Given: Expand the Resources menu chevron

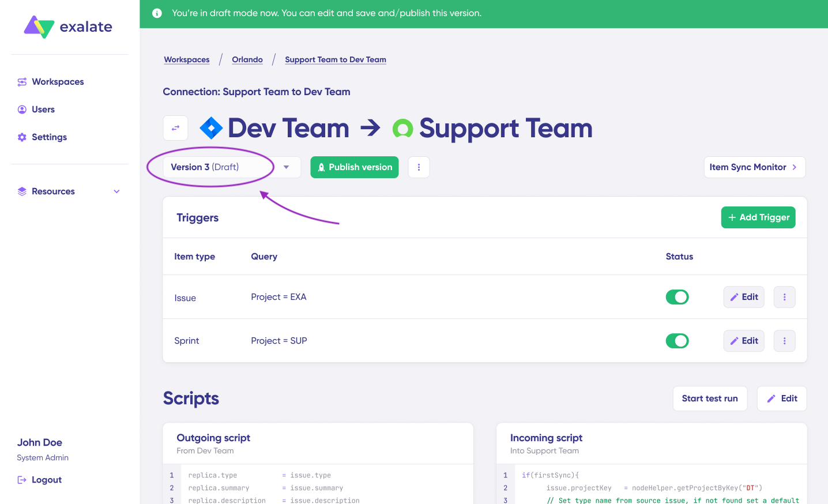Looking at the screenshot, I should point(117,191).
